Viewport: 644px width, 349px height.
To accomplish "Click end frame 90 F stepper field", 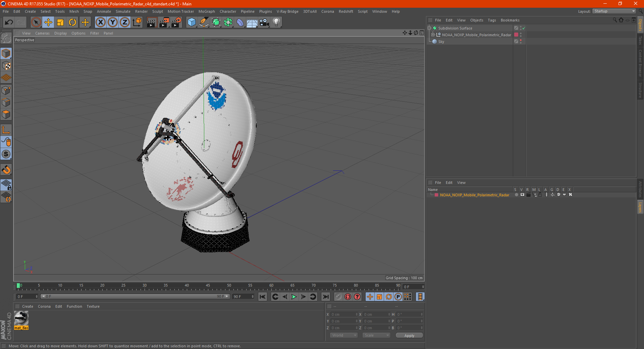I will pyautogui.click(x=244, y=297).
